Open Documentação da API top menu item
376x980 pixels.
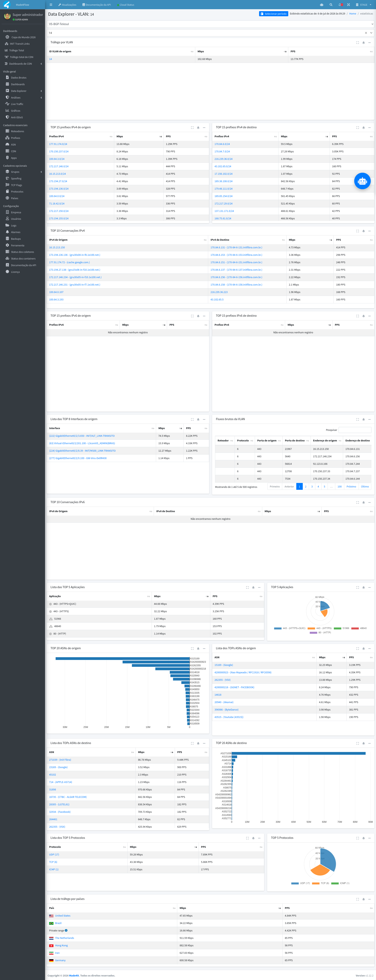click(x=97, y=5)
